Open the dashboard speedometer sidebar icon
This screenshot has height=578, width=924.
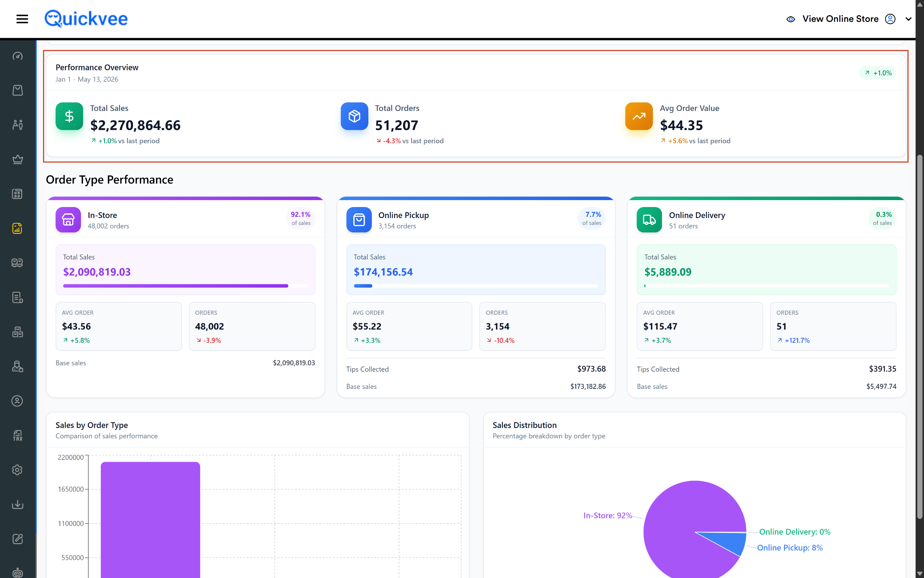point(18,56)
